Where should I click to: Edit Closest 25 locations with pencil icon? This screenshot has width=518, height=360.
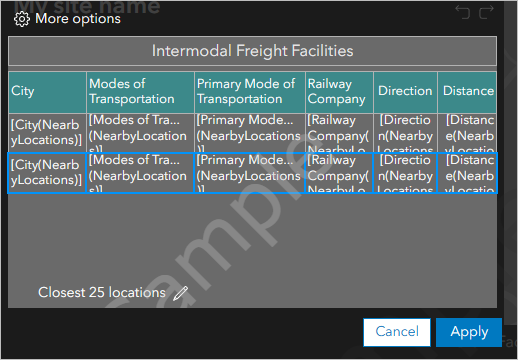[180, 293]
